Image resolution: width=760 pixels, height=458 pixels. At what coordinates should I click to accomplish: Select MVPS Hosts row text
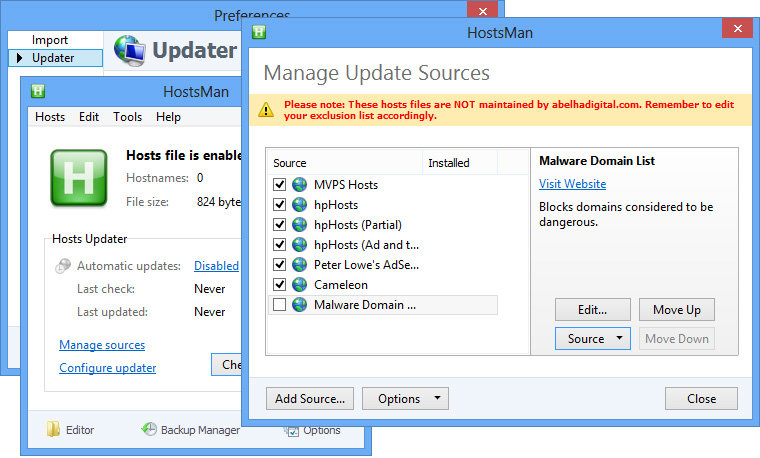[x=346, y=185]
